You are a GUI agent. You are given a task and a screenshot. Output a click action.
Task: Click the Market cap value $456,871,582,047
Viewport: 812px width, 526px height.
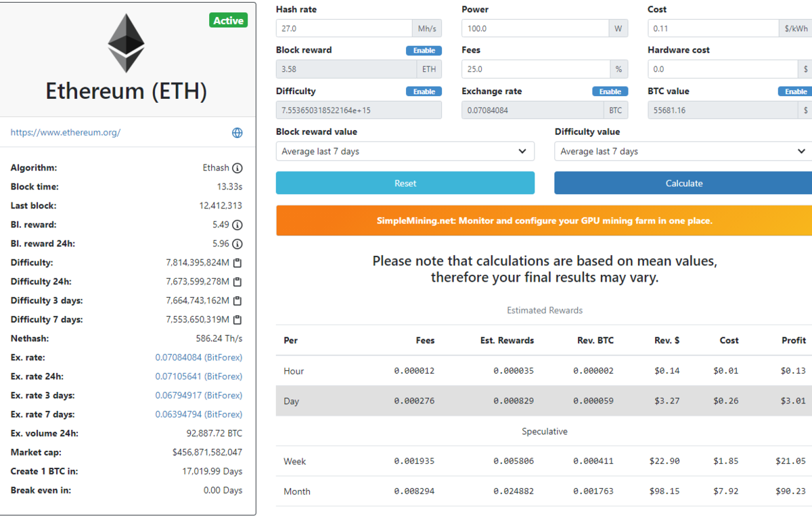207,452
